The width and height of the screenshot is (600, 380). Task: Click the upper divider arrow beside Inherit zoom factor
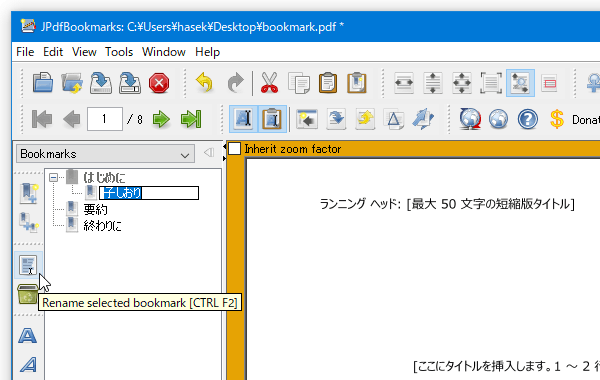point(225,147)
